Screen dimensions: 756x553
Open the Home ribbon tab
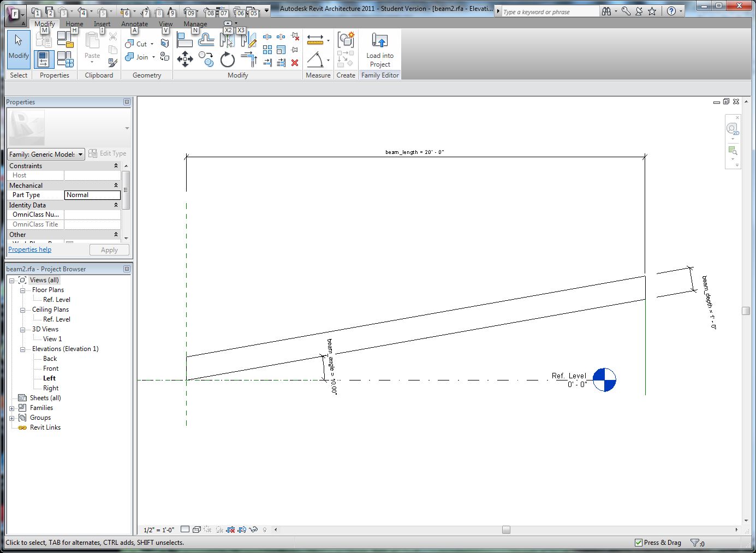click(x=74, y=23)
